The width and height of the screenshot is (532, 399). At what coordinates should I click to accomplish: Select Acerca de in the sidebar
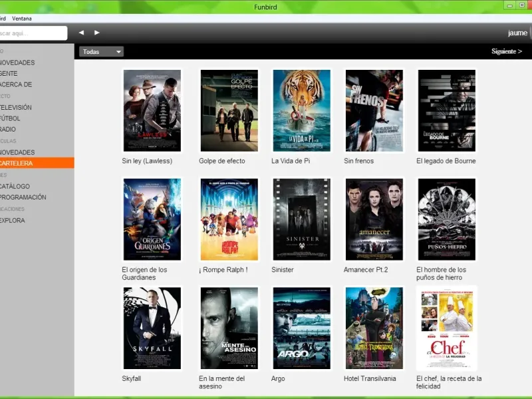click(16, 84)
